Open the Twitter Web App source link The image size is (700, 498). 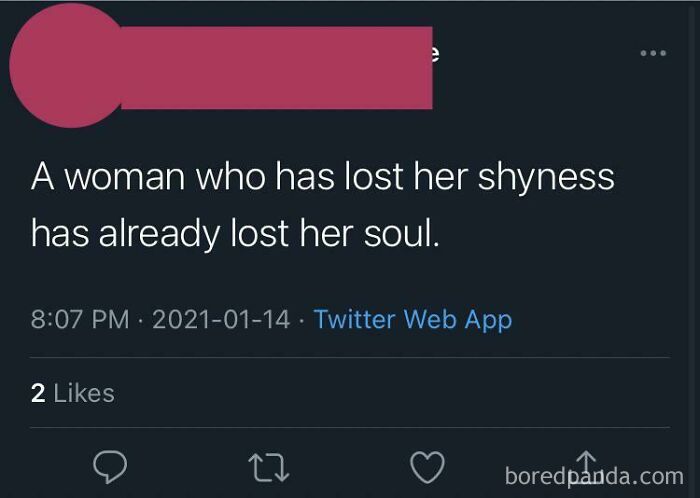pyautogui.click(x=412, y=320)
